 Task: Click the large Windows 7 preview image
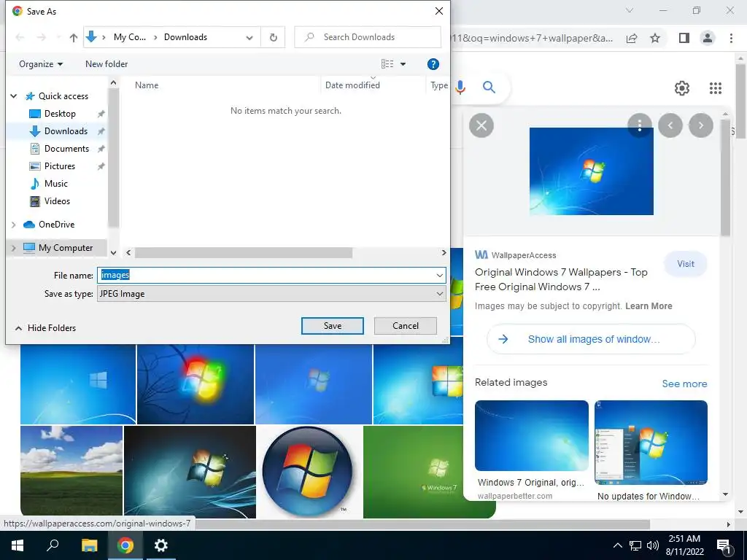click(x=591, y=171)
